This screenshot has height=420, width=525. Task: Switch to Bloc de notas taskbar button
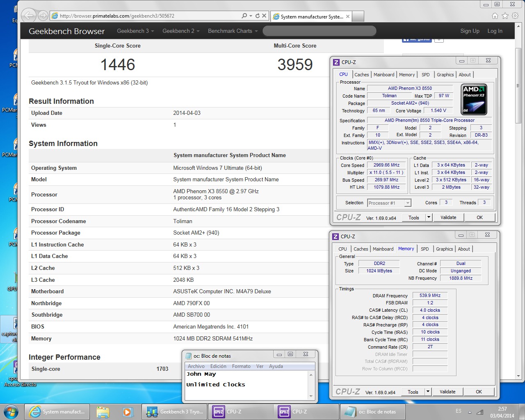pos(372,411)
